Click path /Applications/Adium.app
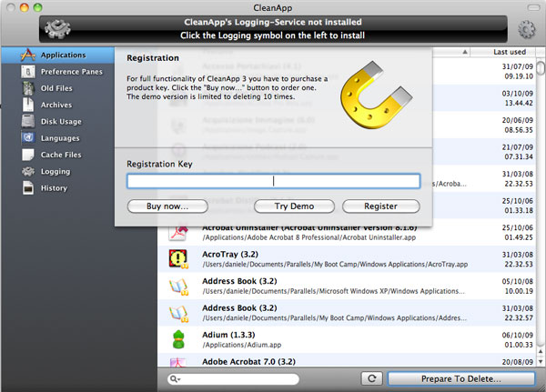The image size is (546, 392). 242,345
